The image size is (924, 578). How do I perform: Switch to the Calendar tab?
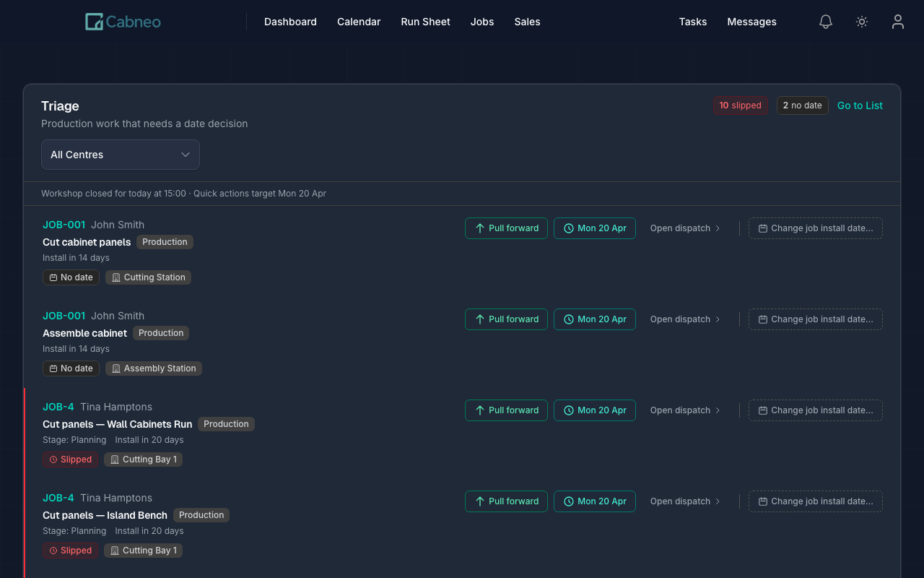coord(359,22)
